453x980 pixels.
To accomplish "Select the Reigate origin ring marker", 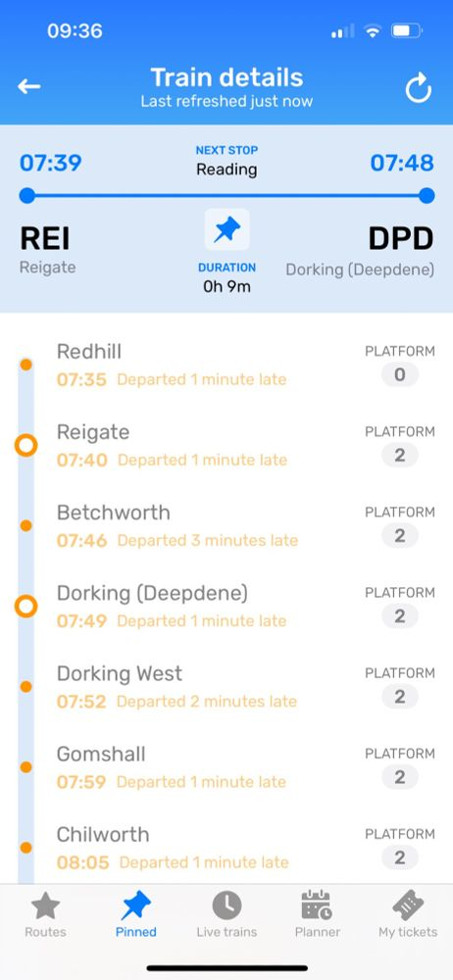I will point(26,446).
